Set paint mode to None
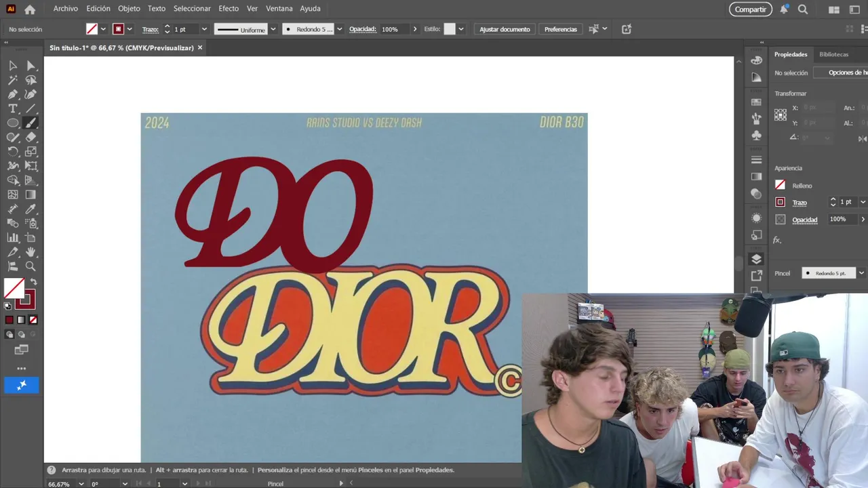Image resolution: width=868 pixels, height=488 pixels. click(x=33, y=320)
